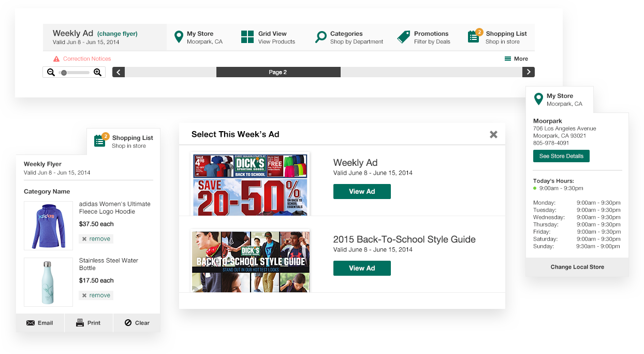The width and height of the screenshot is (644, 354).
Task: Open Categories search icon
Action: click(x=321, y=37)
